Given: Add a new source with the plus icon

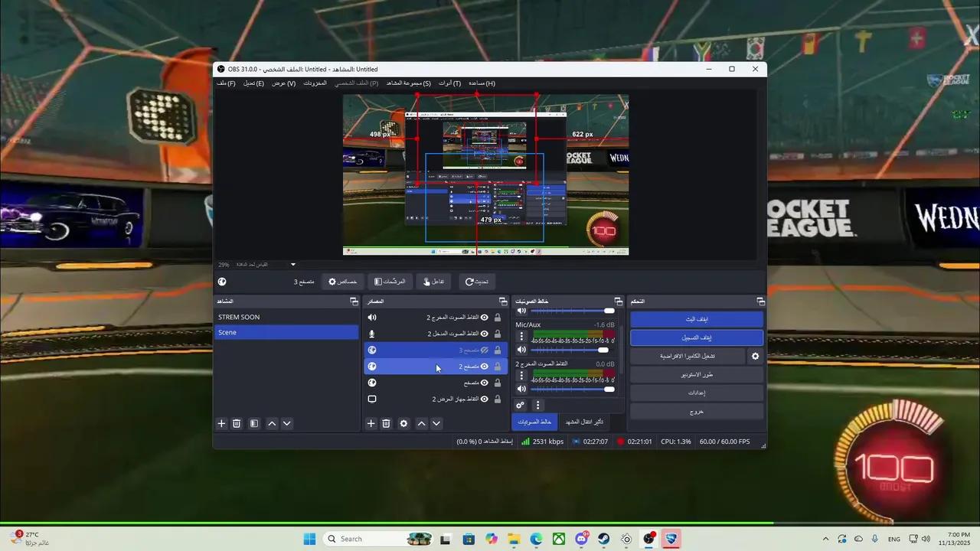Looking at the screenshot, I should coord(371,423).
